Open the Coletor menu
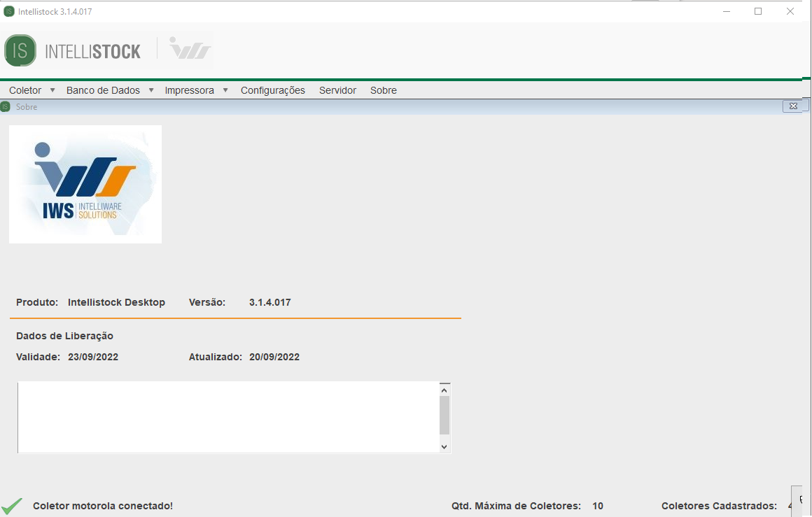Screen dimensions: 812x517 [25, 90]
